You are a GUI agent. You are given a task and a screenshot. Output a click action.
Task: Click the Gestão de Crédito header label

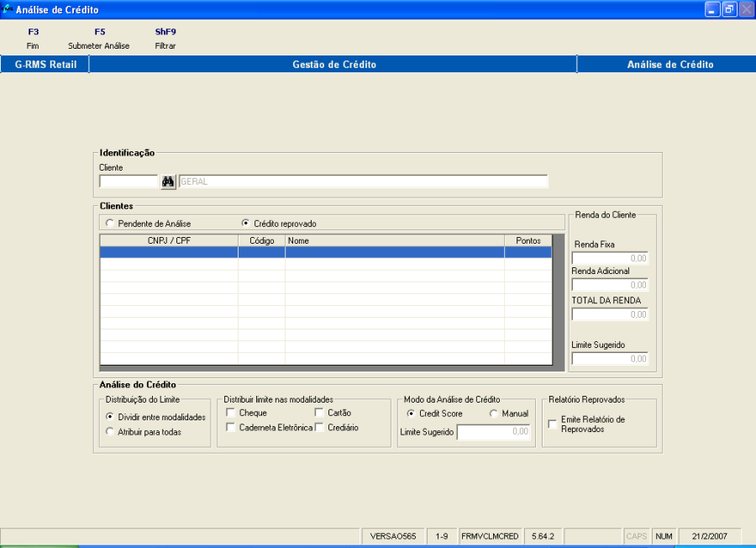tap(333, 64)
